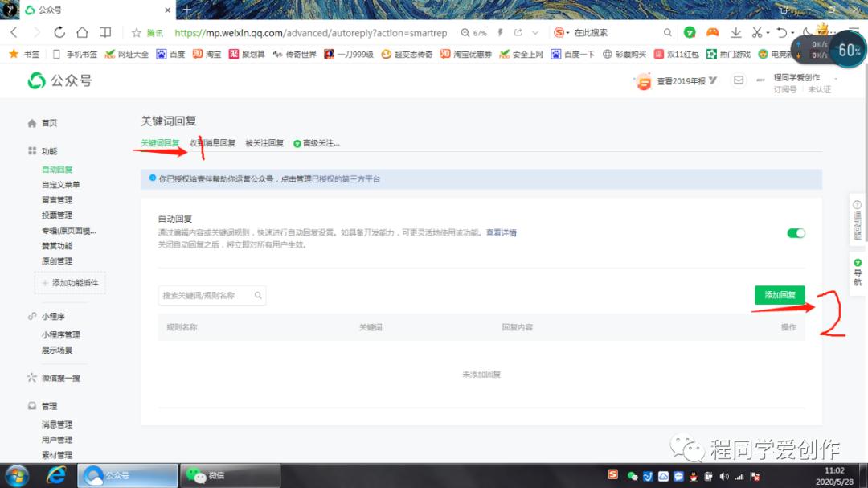This screenshot has width=868, height=488.
Task: Open the download manager icon
Action: pos(737,33)
